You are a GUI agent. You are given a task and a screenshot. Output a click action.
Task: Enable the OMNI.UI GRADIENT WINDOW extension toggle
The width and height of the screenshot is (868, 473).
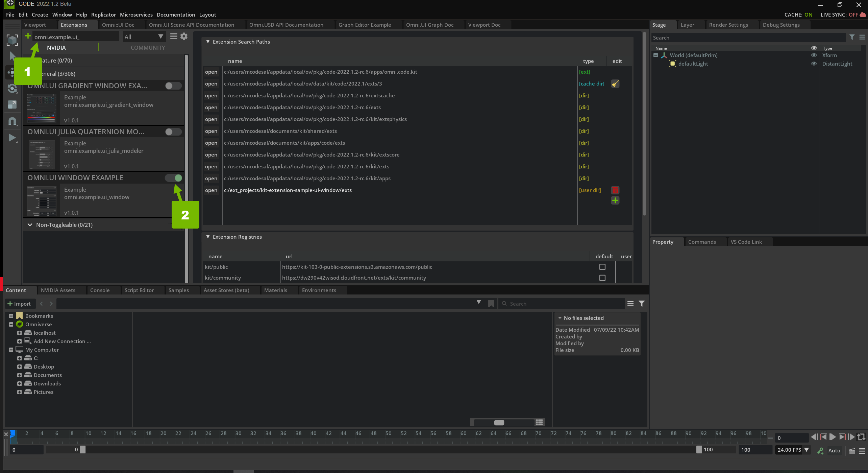coord(173,86)
